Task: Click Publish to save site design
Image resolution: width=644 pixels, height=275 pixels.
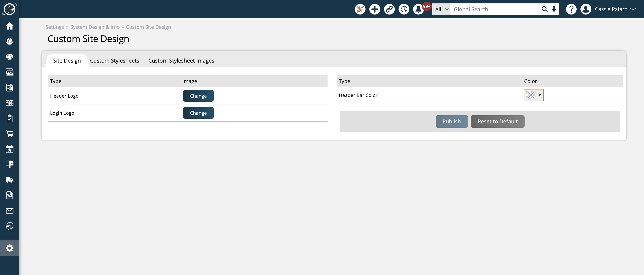Action: click(x=451, y=121)
